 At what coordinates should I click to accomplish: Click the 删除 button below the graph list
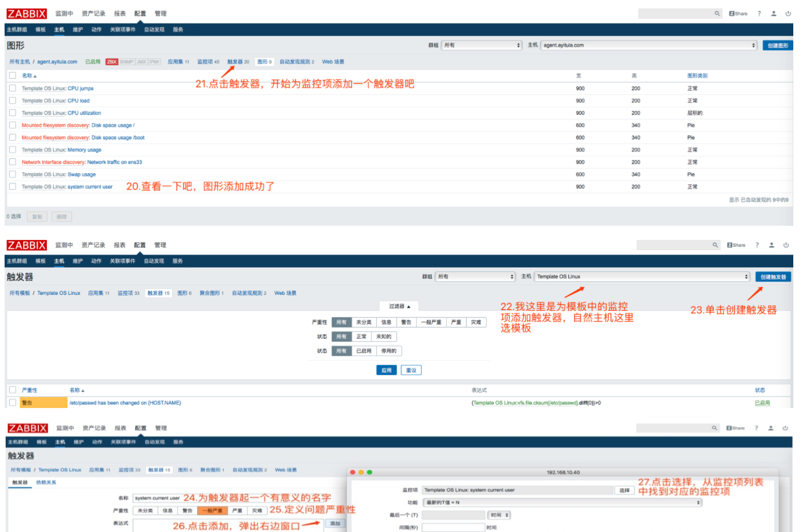coord(62,217)
